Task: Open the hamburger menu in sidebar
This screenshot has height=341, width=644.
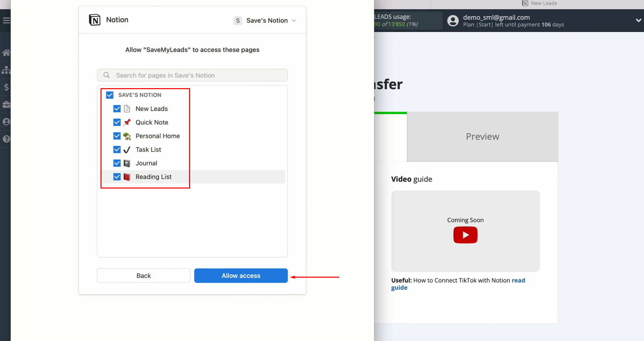Action: pos(6,21)
